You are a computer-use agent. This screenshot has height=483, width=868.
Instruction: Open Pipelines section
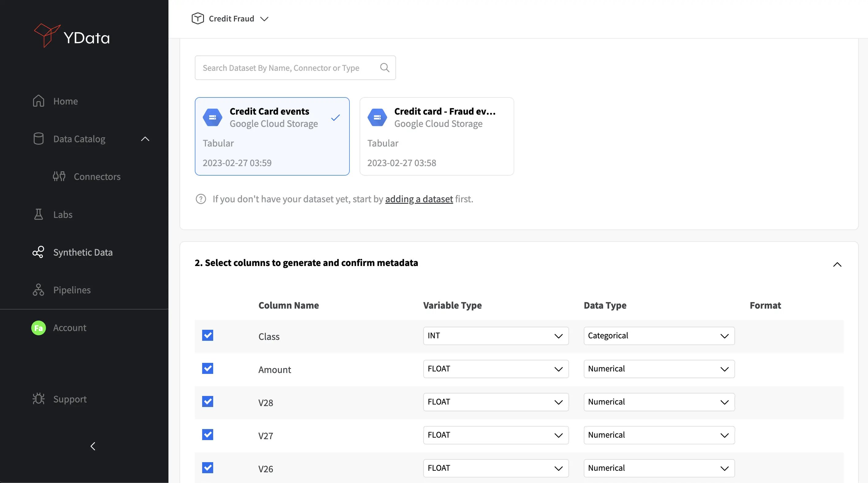72,290
